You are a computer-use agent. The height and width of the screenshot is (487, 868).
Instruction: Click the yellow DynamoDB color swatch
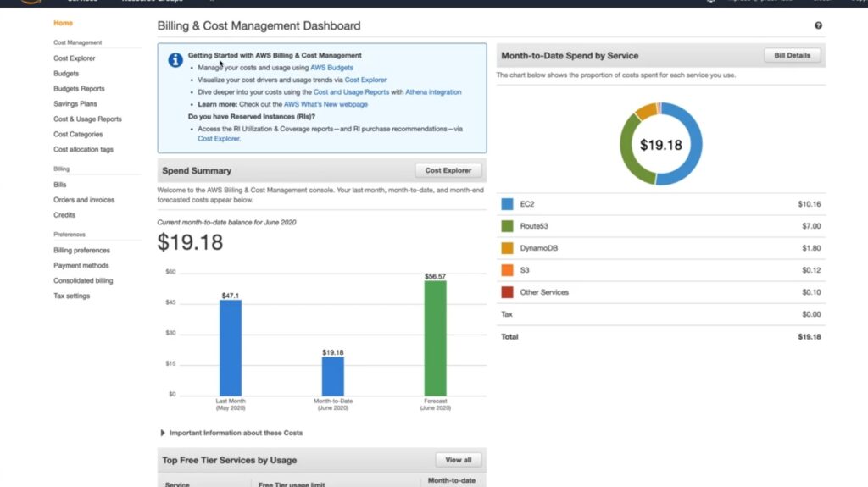click(x=507, y=248)
